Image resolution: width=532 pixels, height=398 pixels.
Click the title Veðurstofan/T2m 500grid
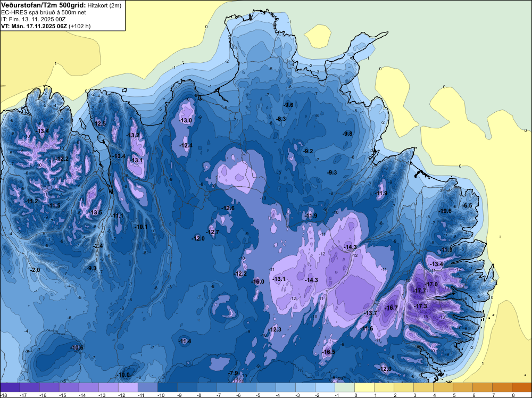coord(44,5)
